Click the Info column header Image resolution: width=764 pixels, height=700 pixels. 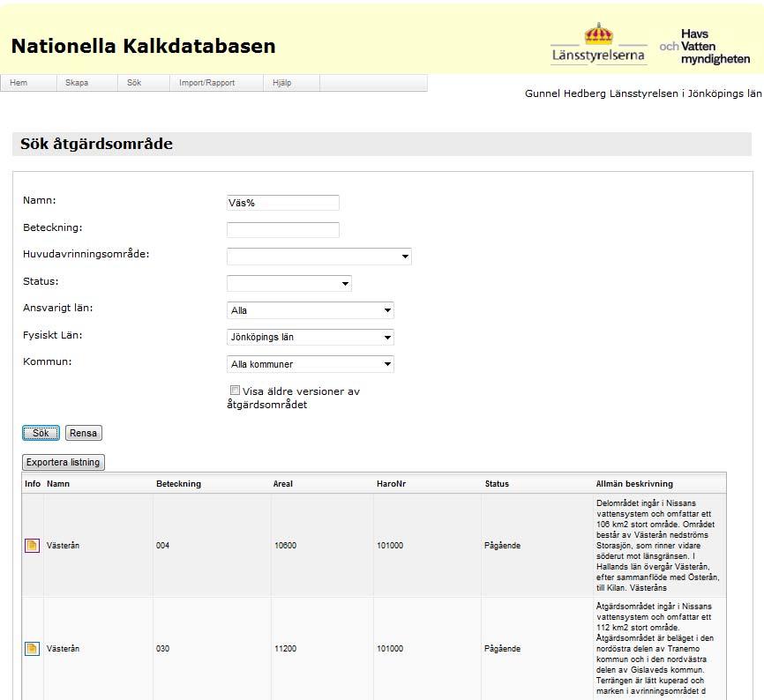(x=33, y=484)
